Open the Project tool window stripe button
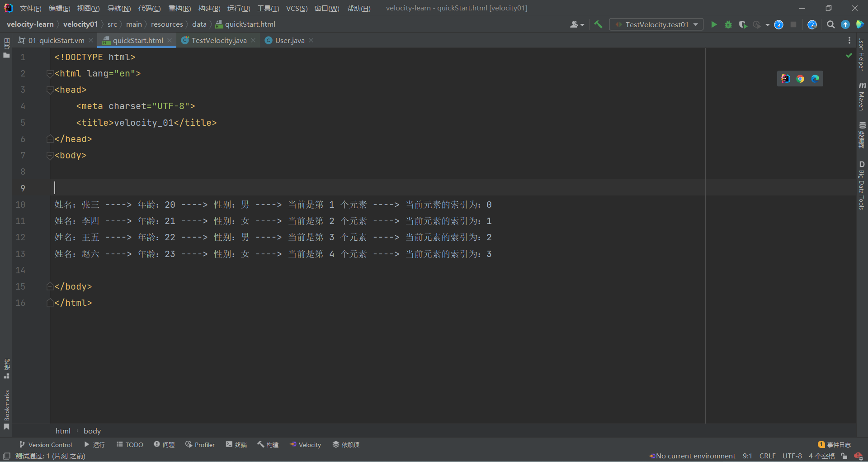This screenshot has height=462, width=868. coord(7,48)
